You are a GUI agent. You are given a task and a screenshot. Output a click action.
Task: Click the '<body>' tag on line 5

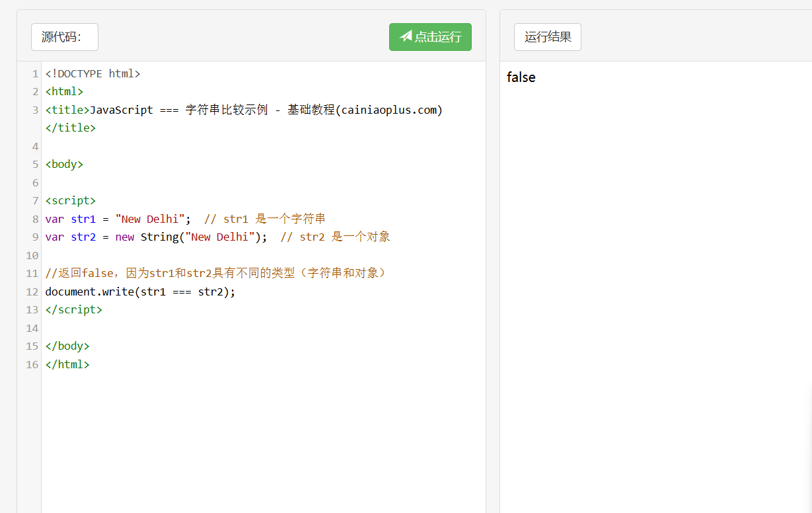65,164
